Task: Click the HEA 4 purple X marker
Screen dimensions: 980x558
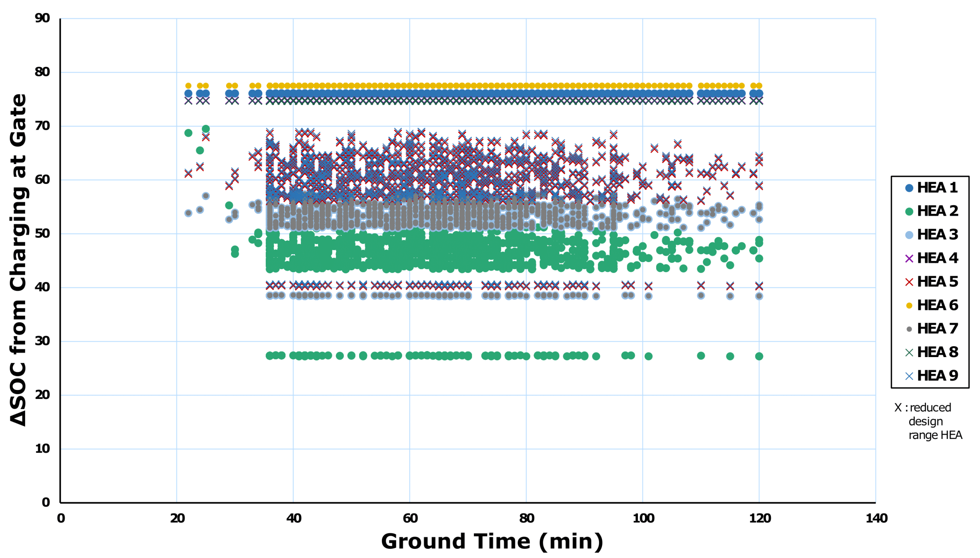Action: click(x=909, y=258)
